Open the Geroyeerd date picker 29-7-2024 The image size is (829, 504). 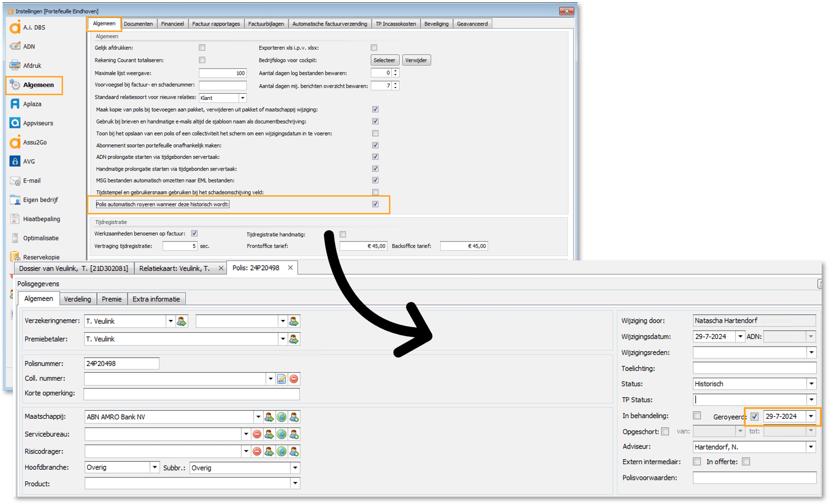pyautogui.click(x=811, y=416)
